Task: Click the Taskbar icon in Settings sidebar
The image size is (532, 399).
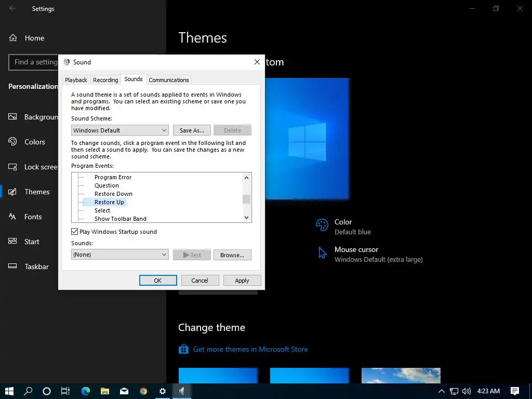Action: pyautogui.click(x=12, y=266)
